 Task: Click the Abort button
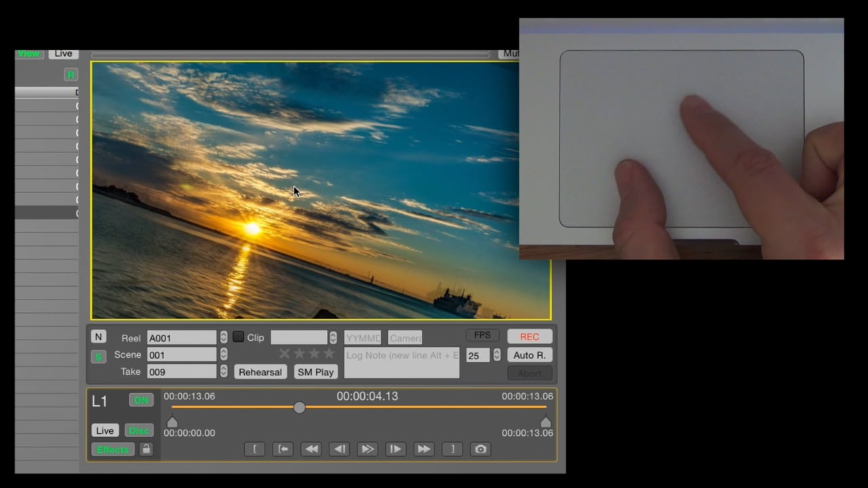[530, 373]
